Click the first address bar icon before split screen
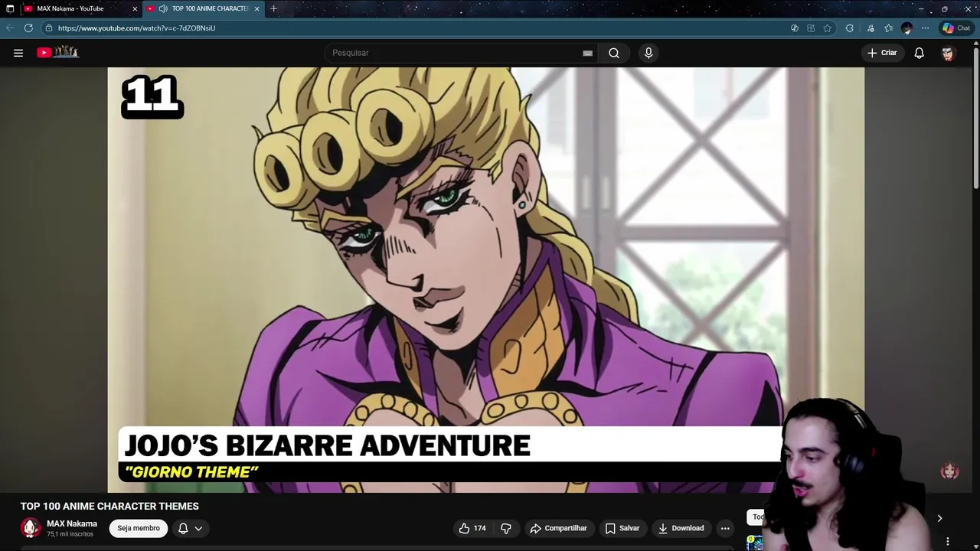The image size is (980, 551). [795, 28]
